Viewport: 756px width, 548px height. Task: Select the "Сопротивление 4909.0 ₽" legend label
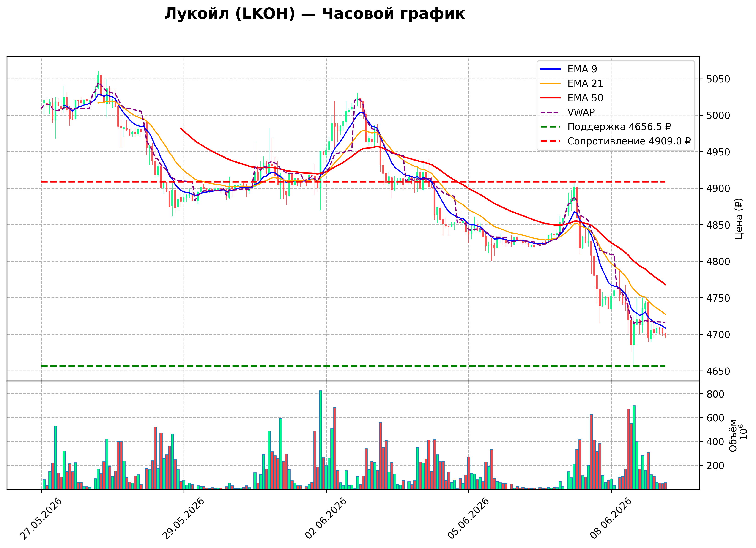click(x=629, y=141)
